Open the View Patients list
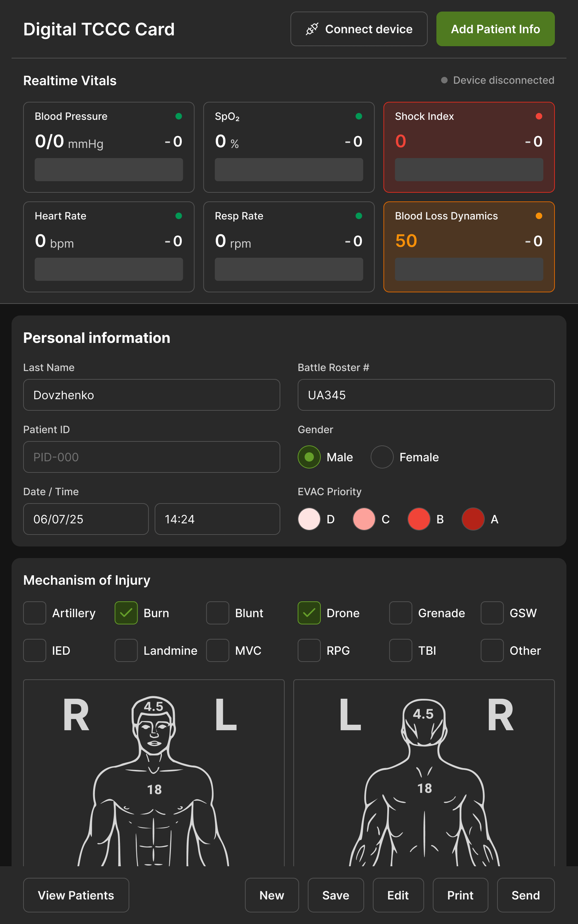The width and height of the screenshot is (578, 924). coord(76,895)
